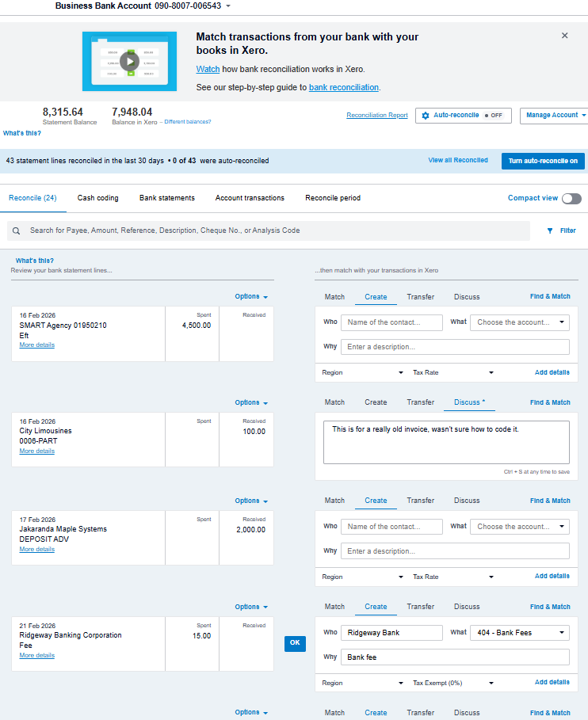Click Find & Match for Jakaranda line
The height and width of the screenshot is (720, 588).
(x=550, y=501)
